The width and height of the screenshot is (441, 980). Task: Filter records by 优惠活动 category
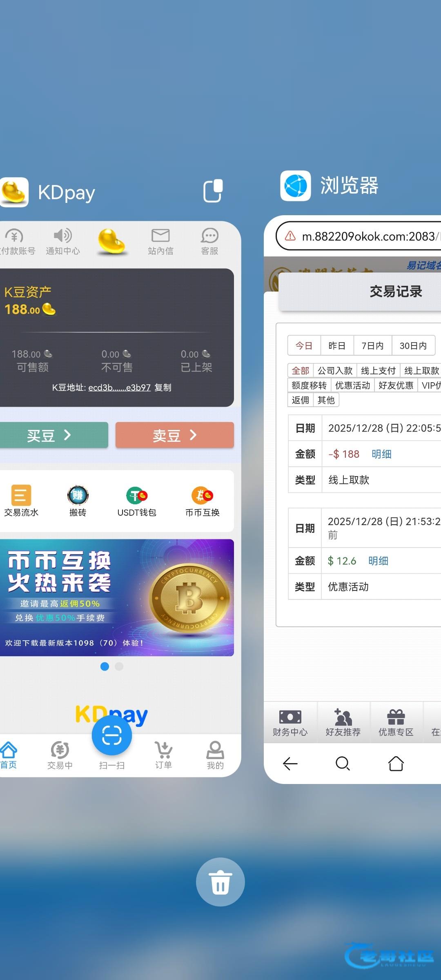pos(352,385)
